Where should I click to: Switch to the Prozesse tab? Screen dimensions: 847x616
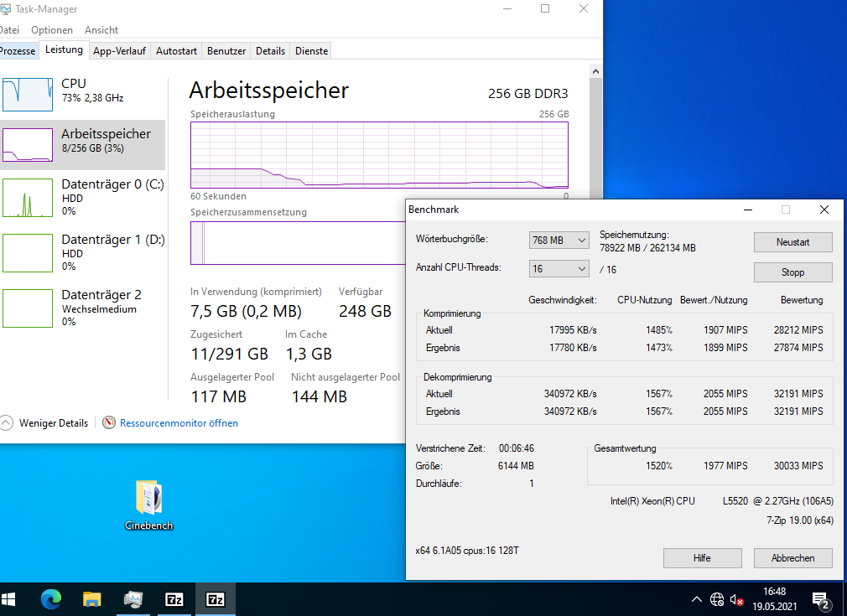[18, 51]
